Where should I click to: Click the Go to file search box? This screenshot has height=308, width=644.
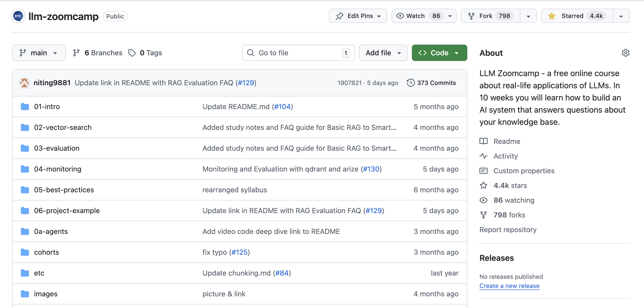coord(298,53)
